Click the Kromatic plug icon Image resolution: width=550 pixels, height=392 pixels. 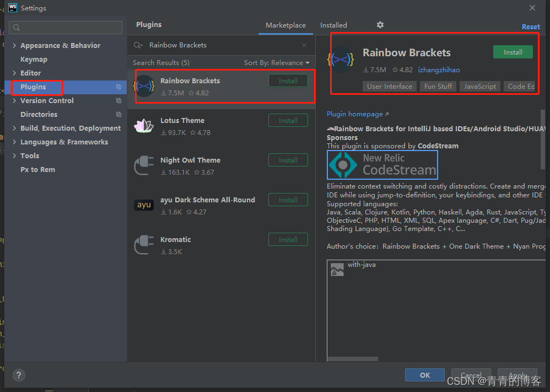click(144, 245)
